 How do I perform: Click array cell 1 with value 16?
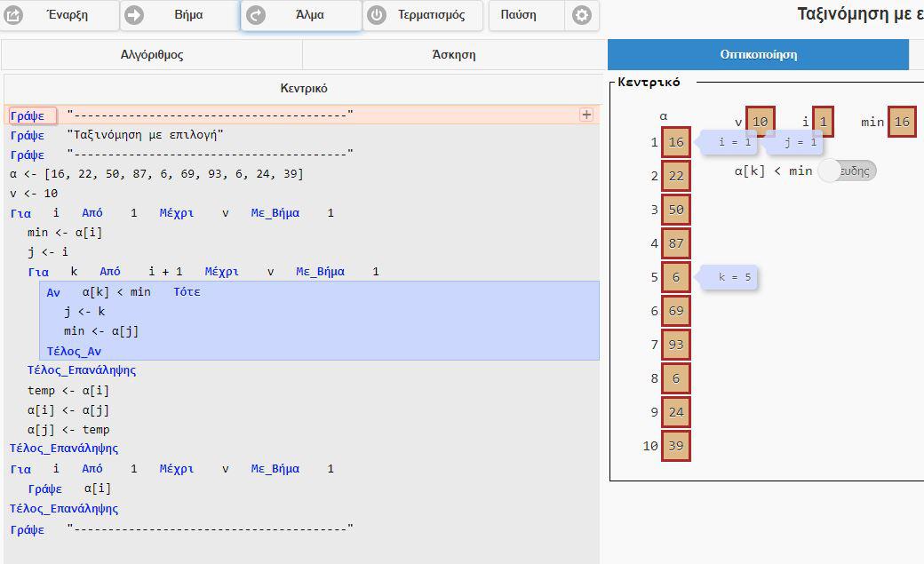(676, 142)
